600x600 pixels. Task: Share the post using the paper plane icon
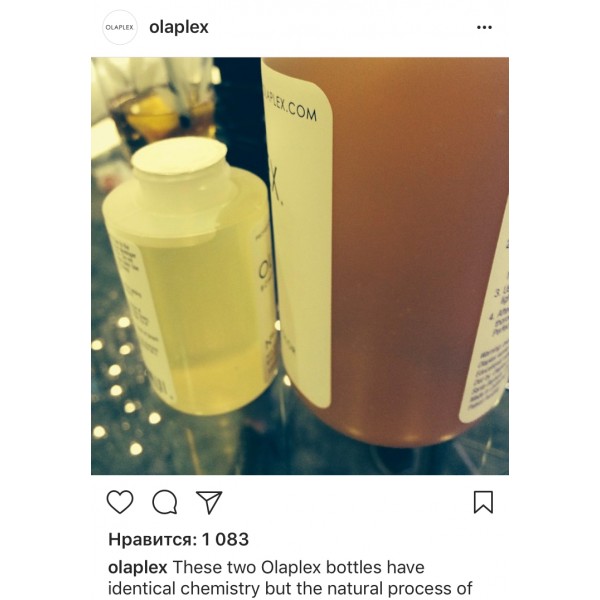[209, 502]
